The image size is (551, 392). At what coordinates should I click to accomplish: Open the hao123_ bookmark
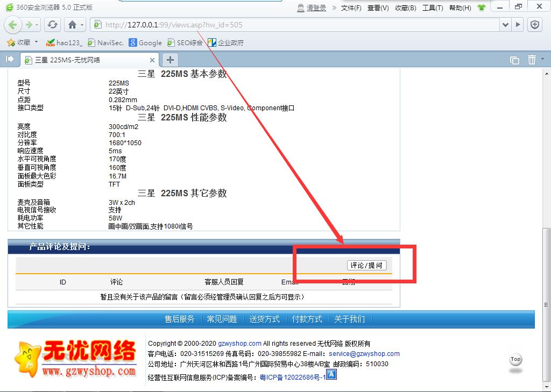pos(64,43)
